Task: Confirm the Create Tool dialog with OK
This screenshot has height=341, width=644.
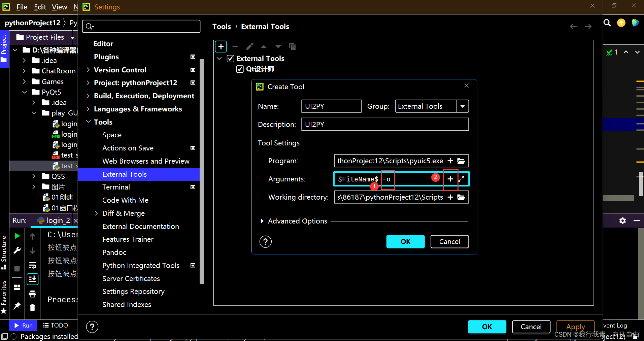Action: click(x=405, y=241)
